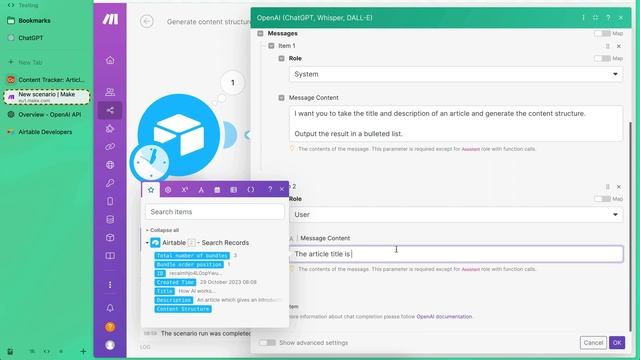Open Data stores database icon
Screen dimensions: 640x360
(x=110, y=220)
